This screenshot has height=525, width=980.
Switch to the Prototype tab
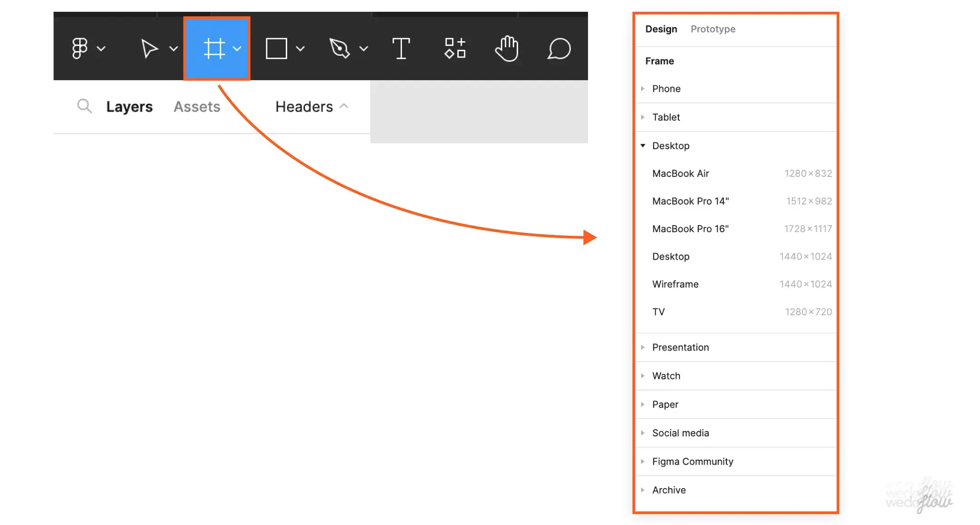(713, 29)
